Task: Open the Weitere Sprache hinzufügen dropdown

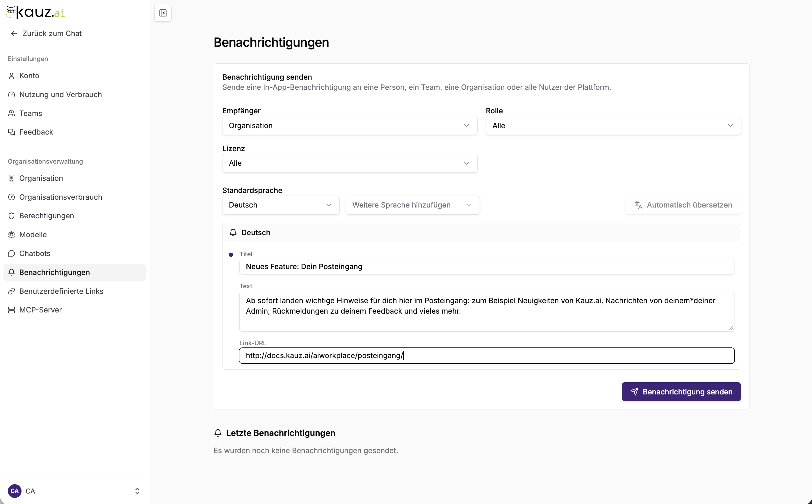Action: coord(412,205)
